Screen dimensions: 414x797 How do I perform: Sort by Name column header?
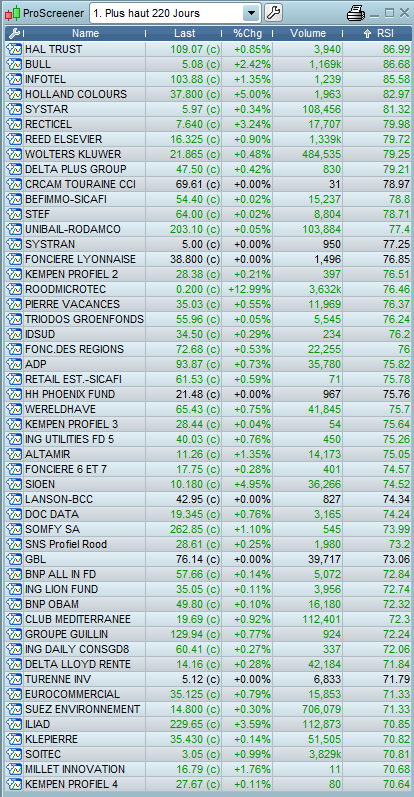[85, 34]
